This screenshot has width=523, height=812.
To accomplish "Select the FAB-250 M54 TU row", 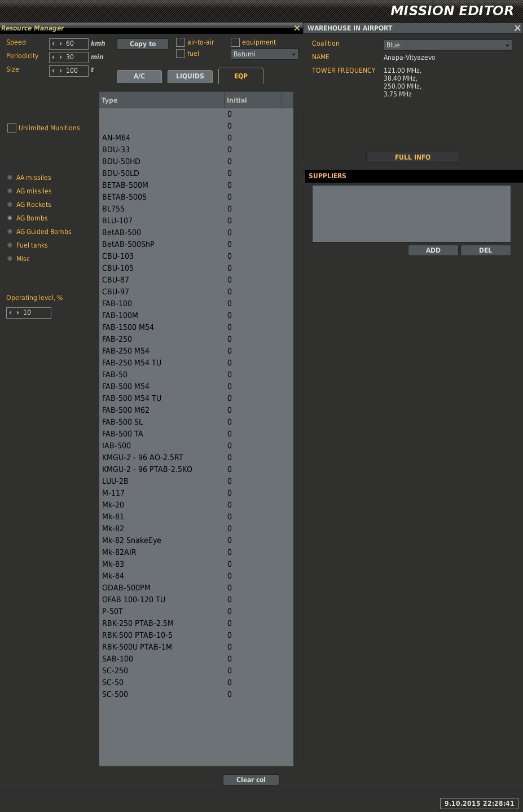I will click(196, 363).
